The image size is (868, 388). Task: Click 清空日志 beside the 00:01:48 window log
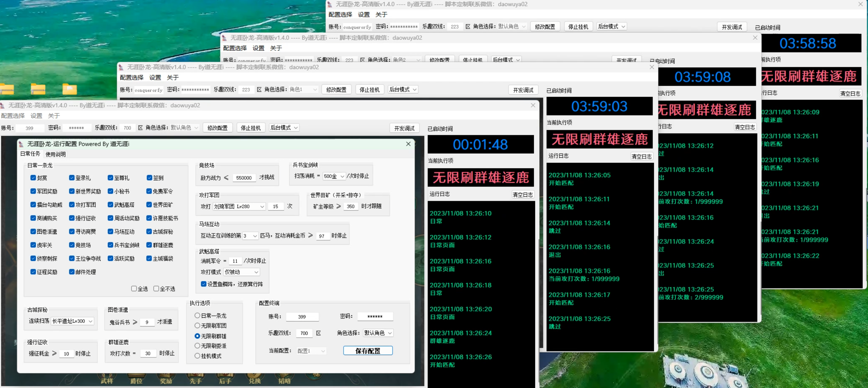[x=523, y=195]
